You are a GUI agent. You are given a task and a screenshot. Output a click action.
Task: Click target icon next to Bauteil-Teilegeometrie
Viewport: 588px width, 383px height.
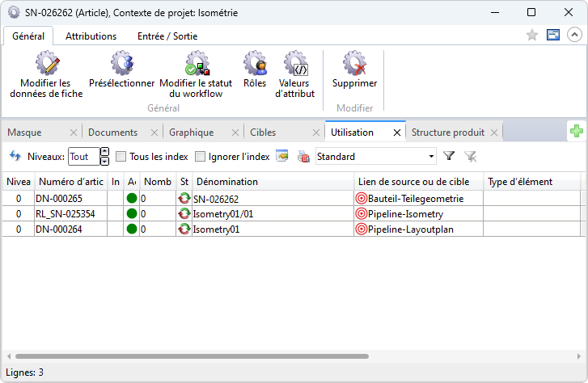pos(361,198)
